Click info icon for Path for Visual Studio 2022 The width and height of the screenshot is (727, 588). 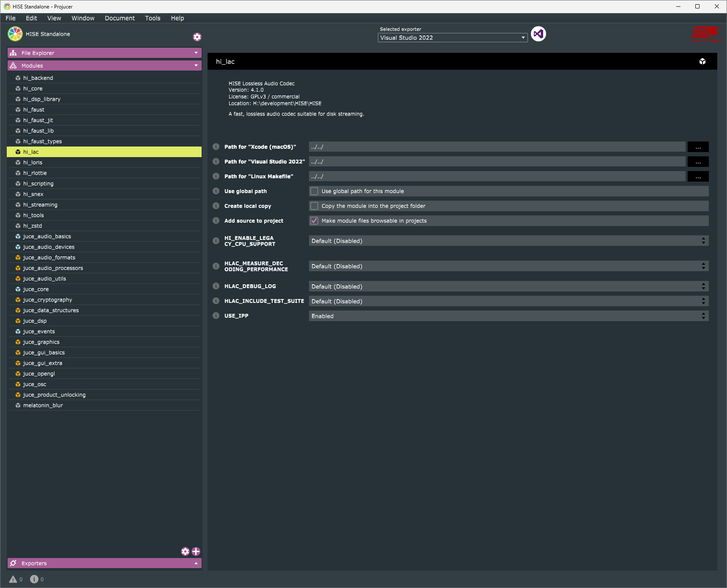216,162
